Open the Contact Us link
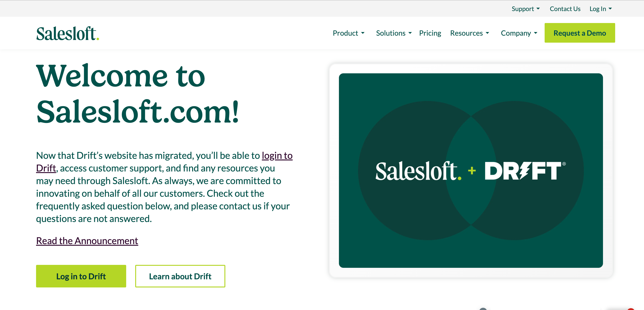 pos(565,9)
